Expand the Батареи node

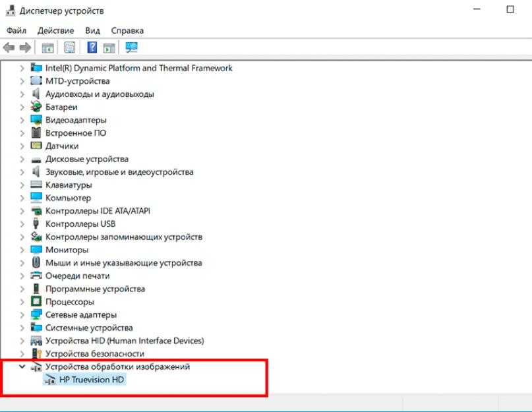[x=22, y=107]
